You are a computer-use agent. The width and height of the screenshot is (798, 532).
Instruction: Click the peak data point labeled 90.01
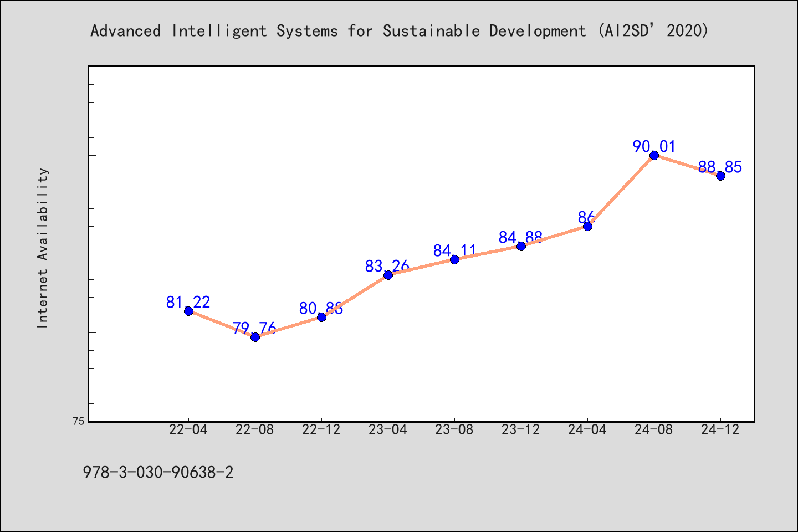pos(654,155)
